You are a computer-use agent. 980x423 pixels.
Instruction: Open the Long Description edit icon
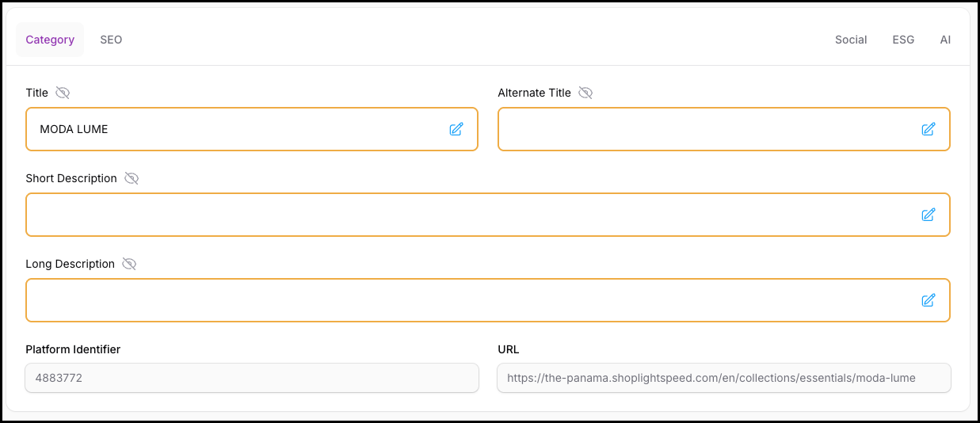(929, 300)
